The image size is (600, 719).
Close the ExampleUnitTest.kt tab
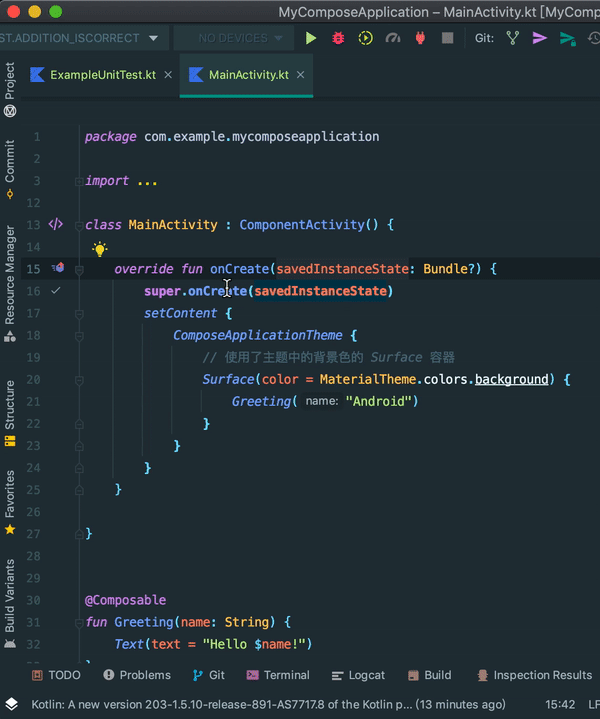point(168,75)
